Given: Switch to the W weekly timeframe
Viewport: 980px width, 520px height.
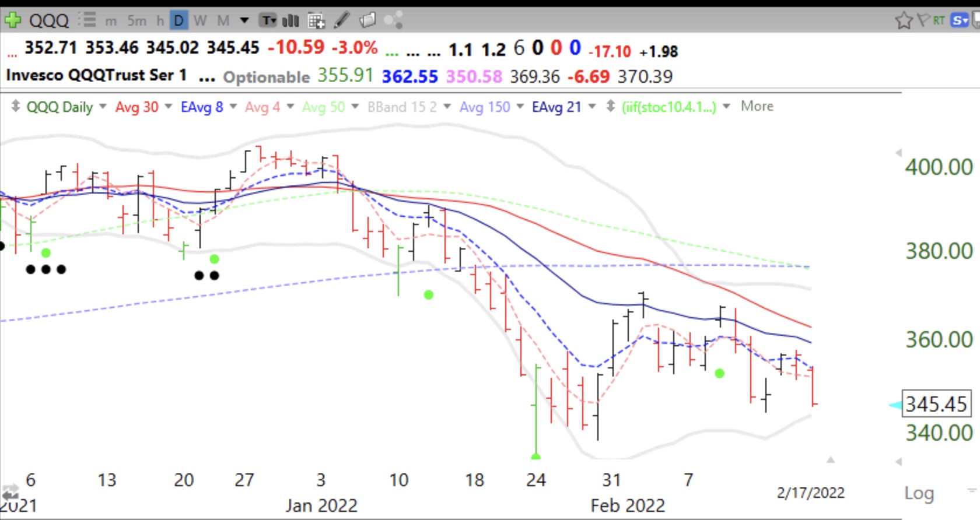Looking at the screenshot, I should pyautogui.click(x=200, y=21).
